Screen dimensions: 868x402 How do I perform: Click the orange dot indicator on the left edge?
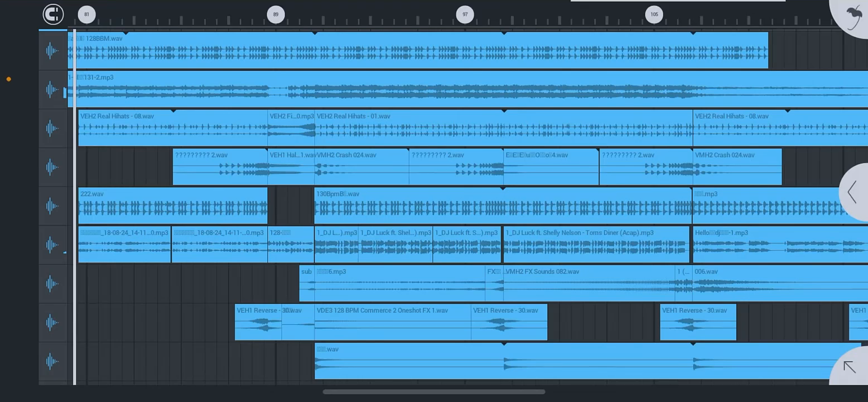point(8,79)
